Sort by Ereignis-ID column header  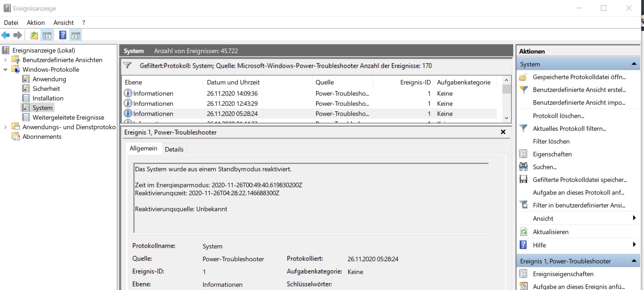click(403, 82)
